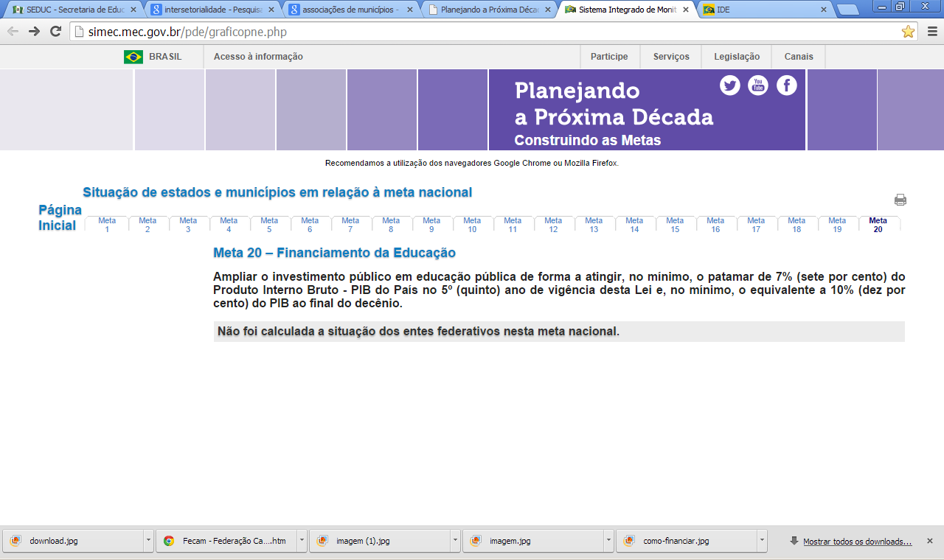This screenshot has height=560, width=944.
Task: Select Meta 13 tab
Action: coord(594,225)
